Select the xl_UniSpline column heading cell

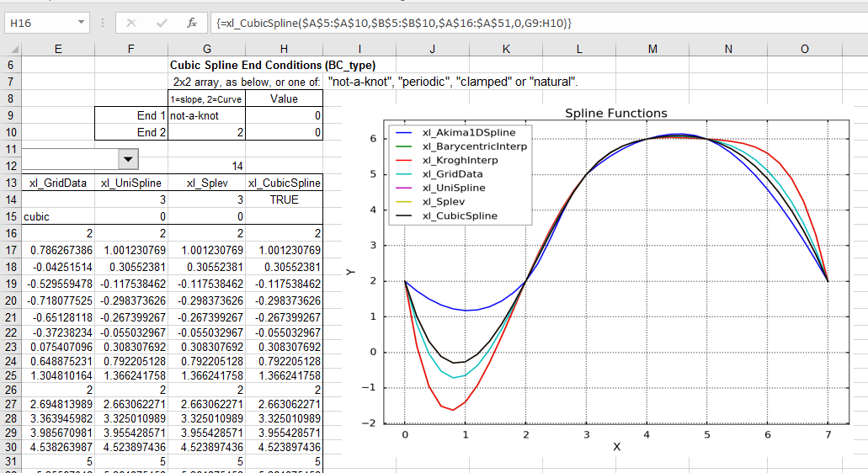(130, 183)
